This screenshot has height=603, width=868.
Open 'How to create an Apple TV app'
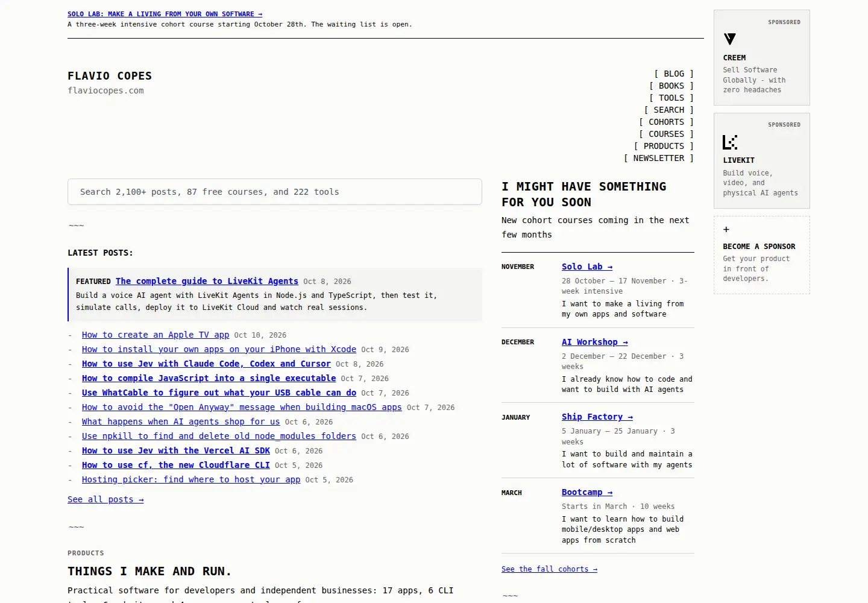pos(156,335)
